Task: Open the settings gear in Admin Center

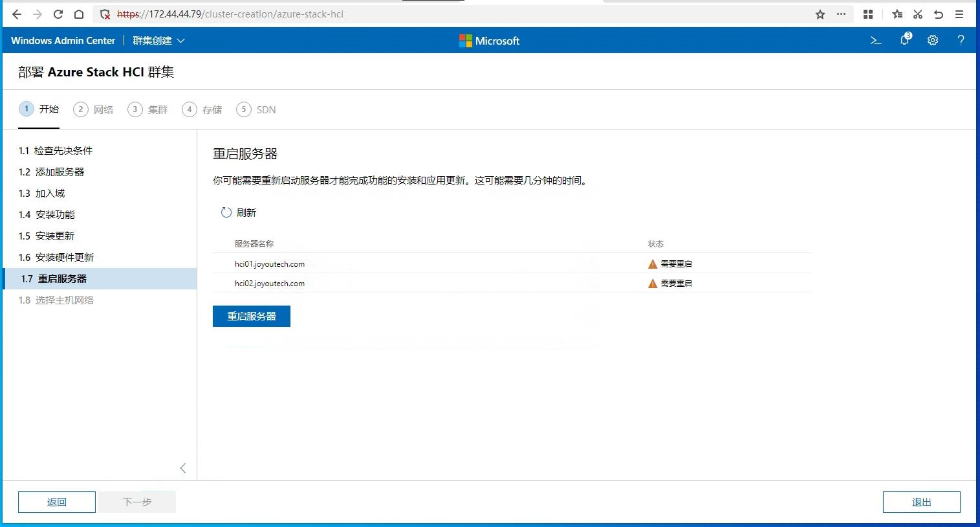Action: coord(933,40)
